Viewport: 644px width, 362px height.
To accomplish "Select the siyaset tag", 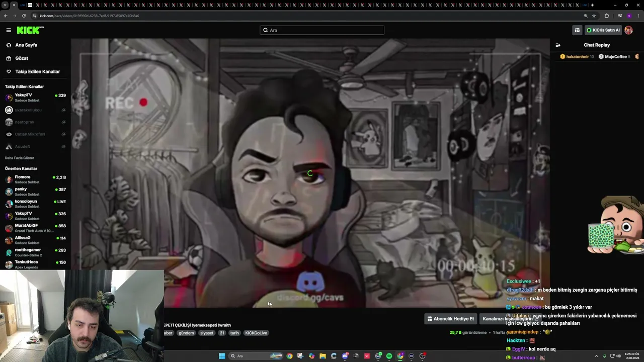I will 207,333.
